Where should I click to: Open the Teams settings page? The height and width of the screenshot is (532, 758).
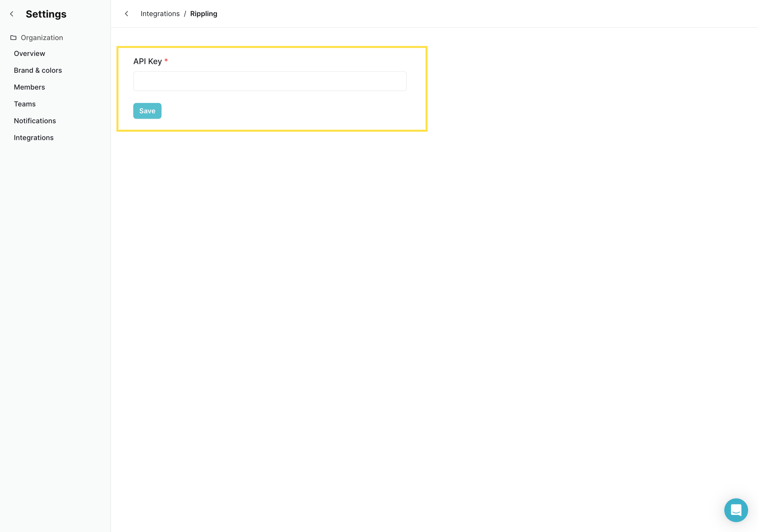[25, 104]
